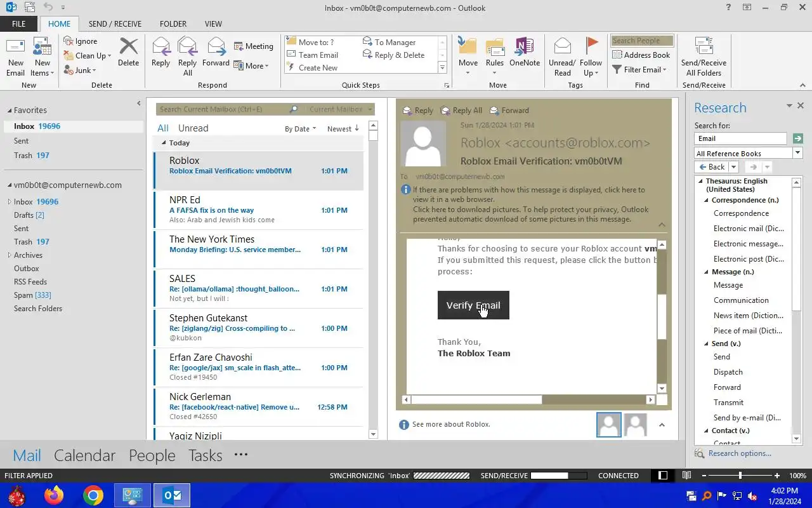Switch to the SEND / RECEIVE tab

point(115,24)
